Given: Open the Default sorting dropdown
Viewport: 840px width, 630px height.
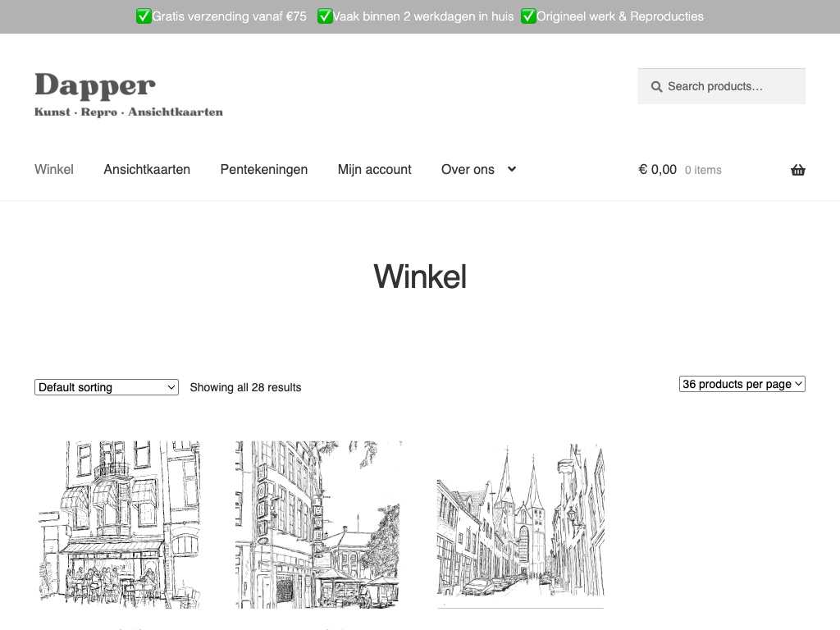Looking at the screenshot, I should click(x=107, y=387).
